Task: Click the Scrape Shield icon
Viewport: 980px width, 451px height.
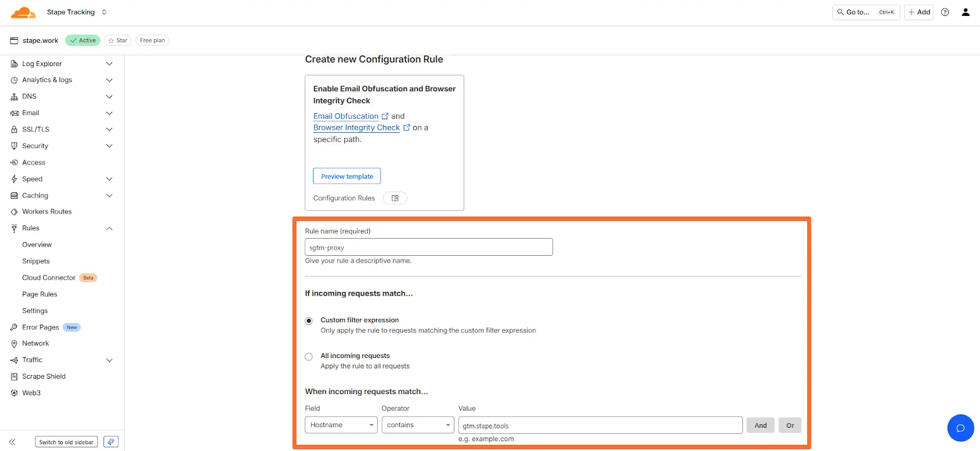Action: [14, 377]
